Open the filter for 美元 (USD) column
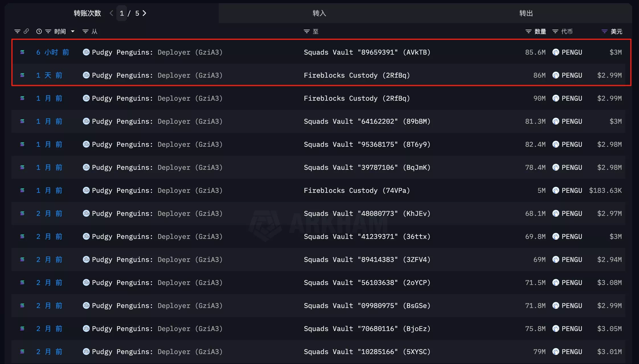The width and height of the screenshot is (639, 364). pos(604,31)
